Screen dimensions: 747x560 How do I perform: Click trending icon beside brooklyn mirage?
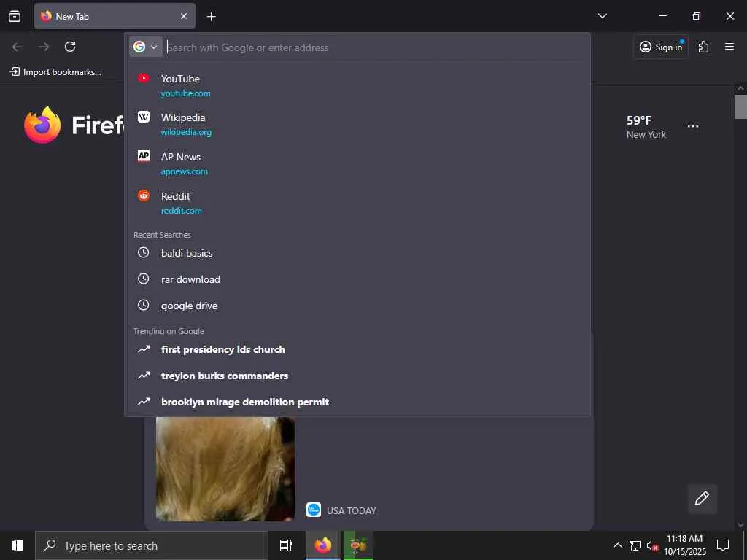pos(144,402)
